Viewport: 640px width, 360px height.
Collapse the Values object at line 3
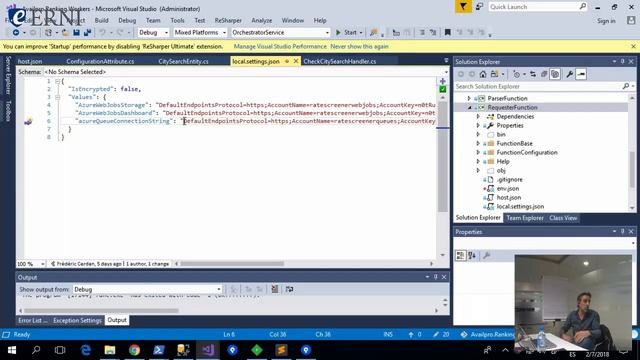click(x=58, y=97)
